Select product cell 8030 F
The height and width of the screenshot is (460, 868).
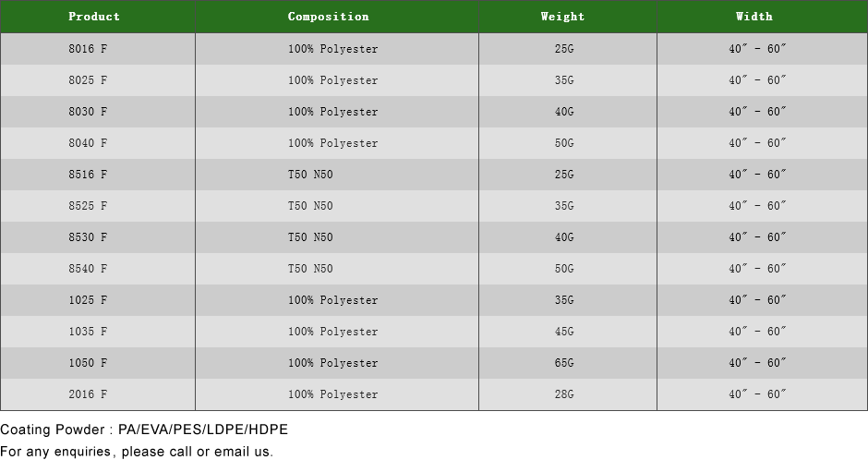coord(88,112)
